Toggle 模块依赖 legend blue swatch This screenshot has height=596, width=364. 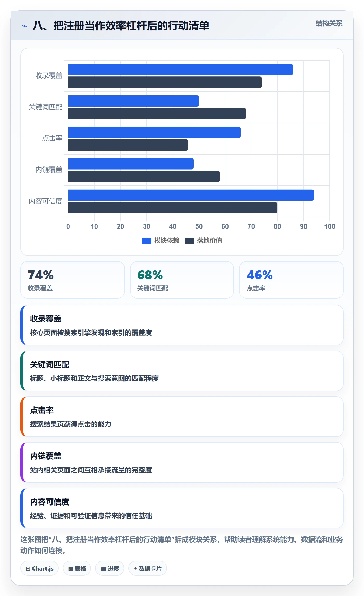[146, 241]
